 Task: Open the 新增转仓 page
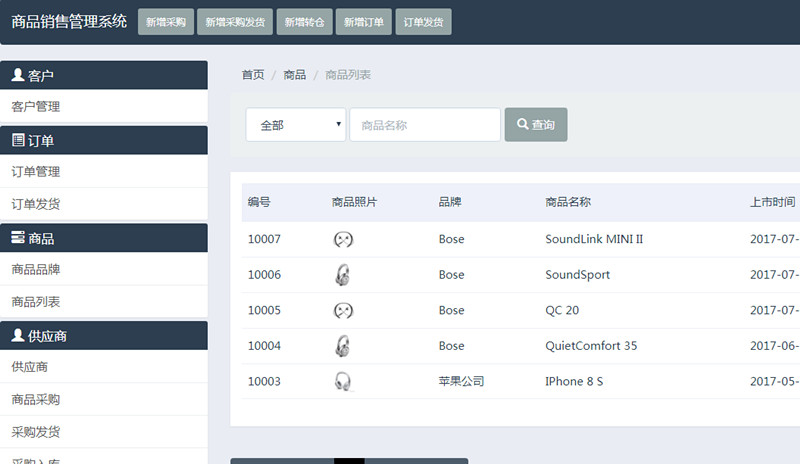305,22
